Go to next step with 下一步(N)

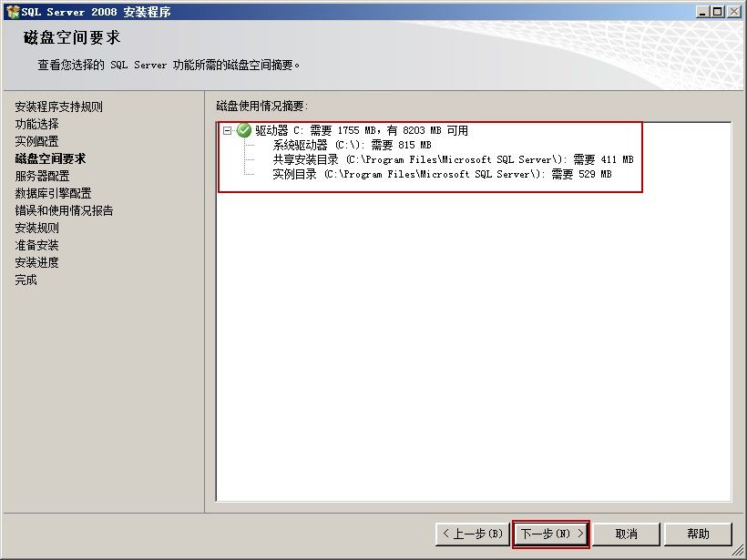coord(551,534)
